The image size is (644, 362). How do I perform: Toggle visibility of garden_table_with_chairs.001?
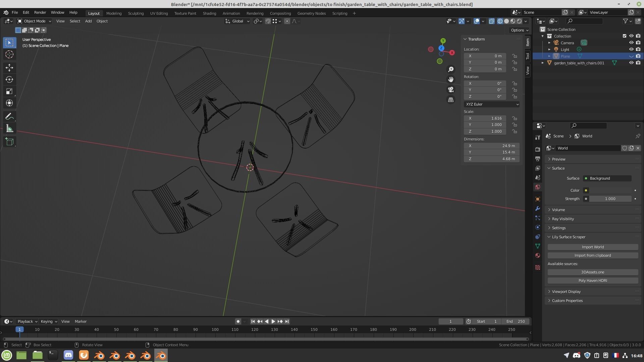[631, 63]
